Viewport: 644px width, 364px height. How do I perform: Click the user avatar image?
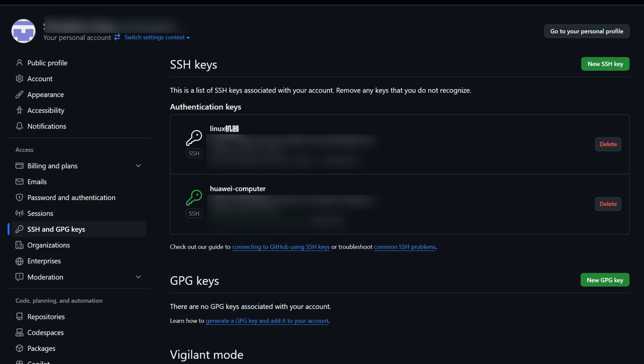click(x=23, y=31)
